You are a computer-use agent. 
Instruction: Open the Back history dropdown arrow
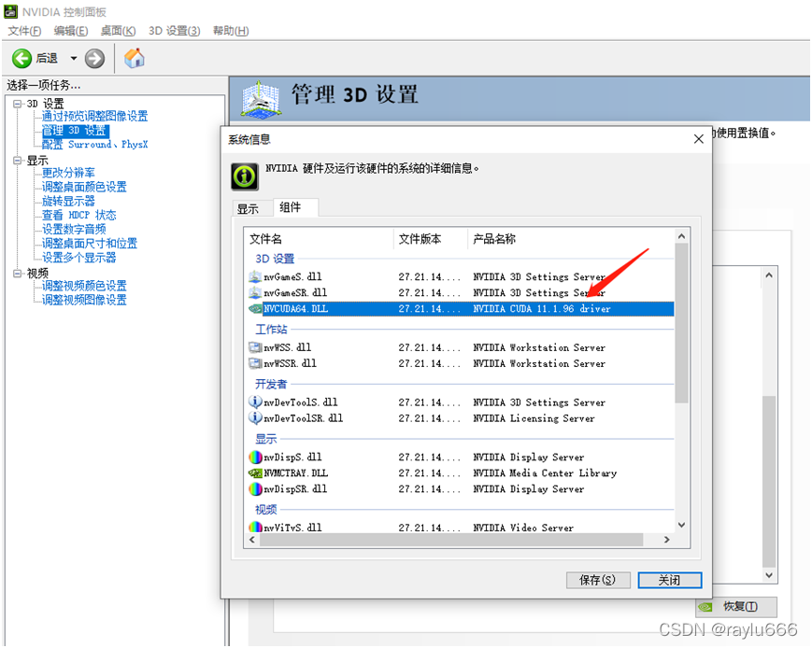point(74,59)
